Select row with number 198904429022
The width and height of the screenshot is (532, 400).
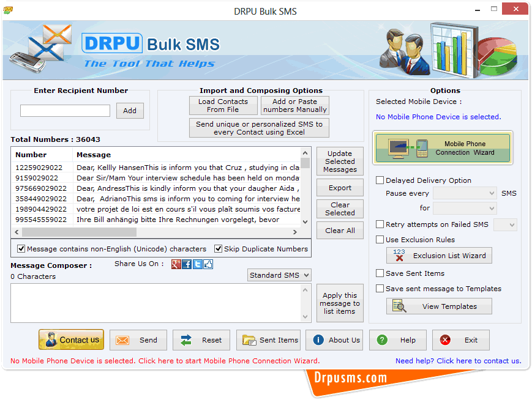pyautogui.click(x=156, y=209)
